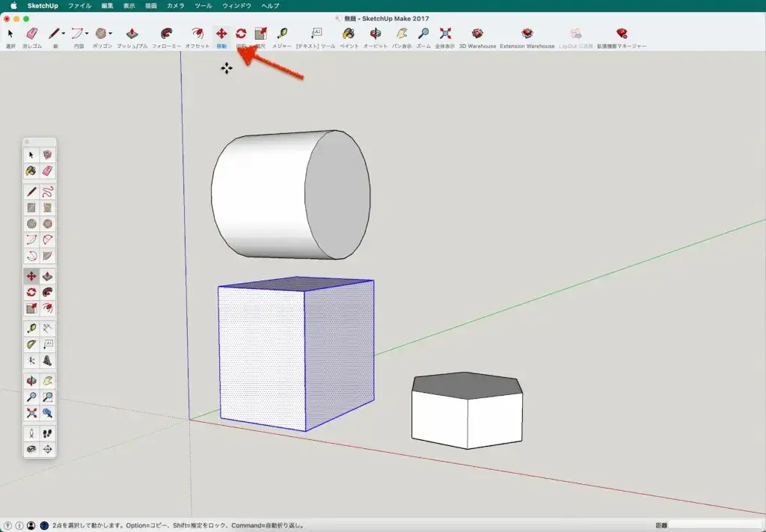Choose the scale tool in top toolbar
The image size is (766, 532).
(260, 33)
